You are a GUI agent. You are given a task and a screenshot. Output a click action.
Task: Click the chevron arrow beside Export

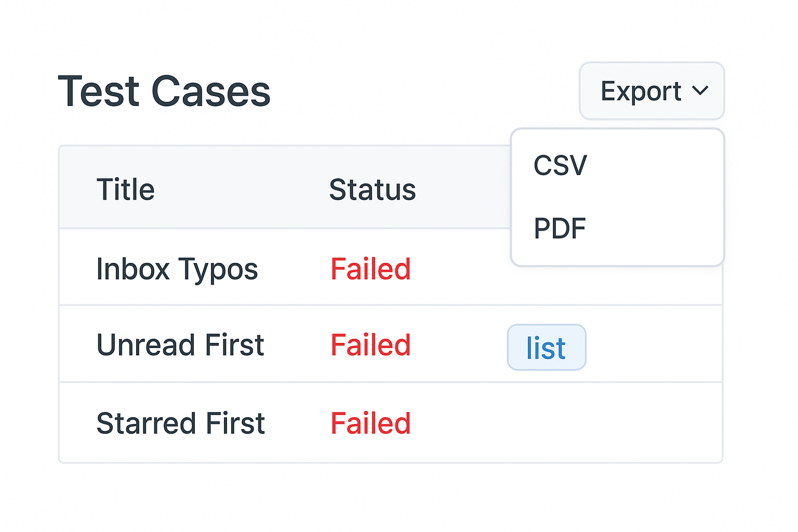[x=700, y=91]
